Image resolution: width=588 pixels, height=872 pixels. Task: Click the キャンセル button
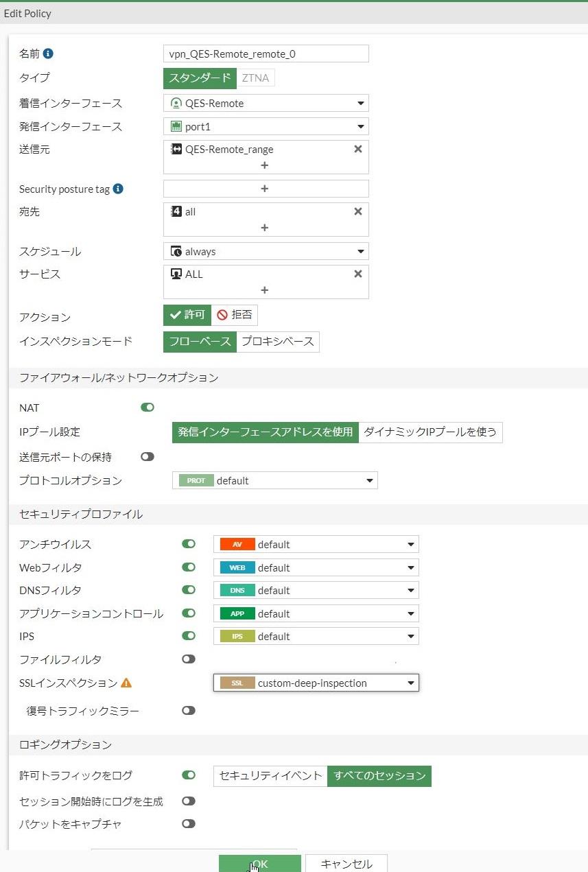tap(346, 864)
